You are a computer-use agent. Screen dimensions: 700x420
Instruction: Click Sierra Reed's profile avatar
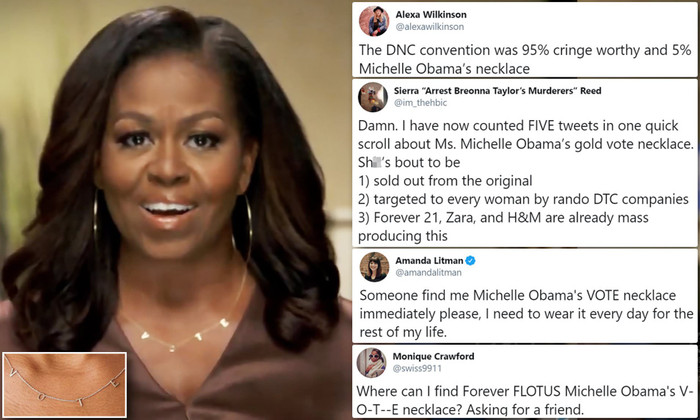373,97
